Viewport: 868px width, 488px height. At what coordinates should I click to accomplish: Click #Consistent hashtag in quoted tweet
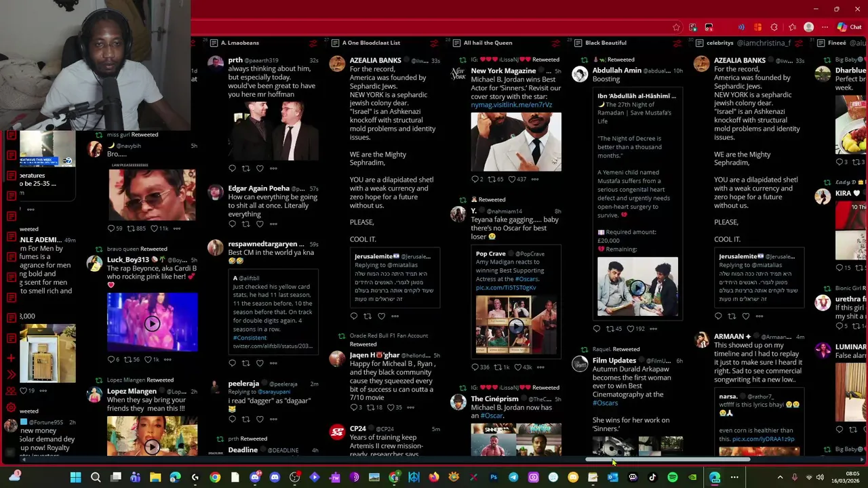(250, 338)
